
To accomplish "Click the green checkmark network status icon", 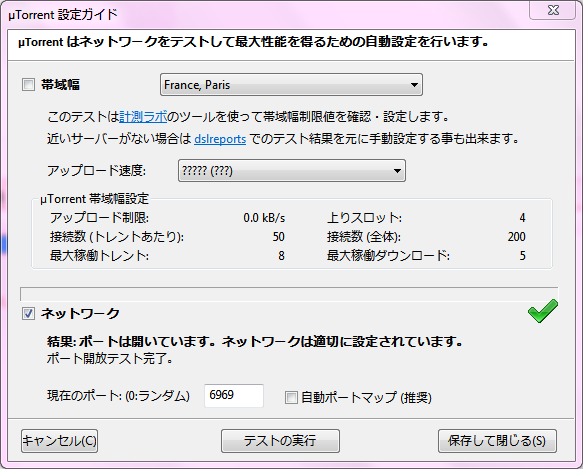I will click(543, 311).
